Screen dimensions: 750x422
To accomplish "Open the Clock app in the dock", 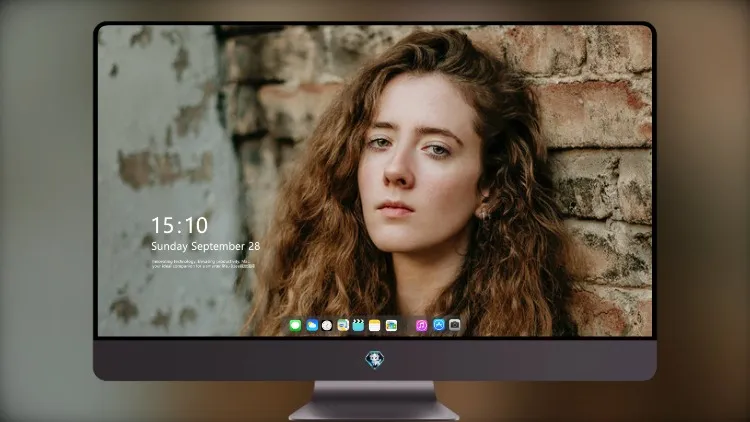I will coord(327,326).
